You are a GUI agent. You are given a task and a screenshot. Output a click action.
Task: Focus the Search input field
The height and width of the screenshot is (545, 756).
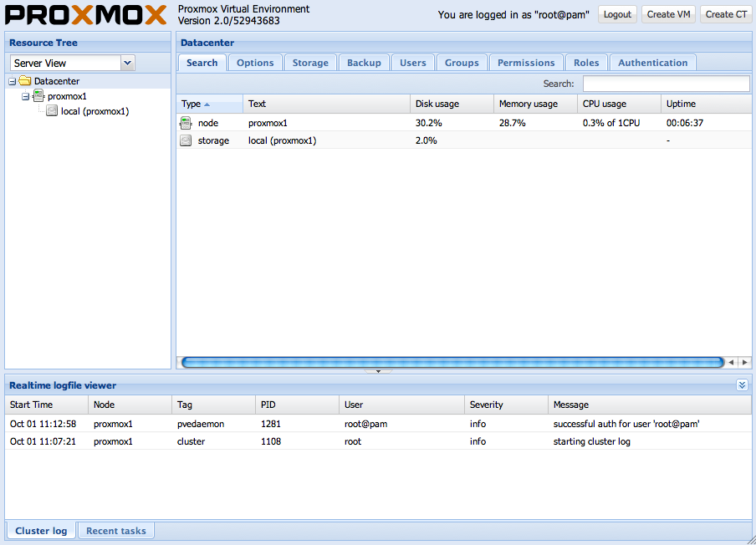(666, 84)
